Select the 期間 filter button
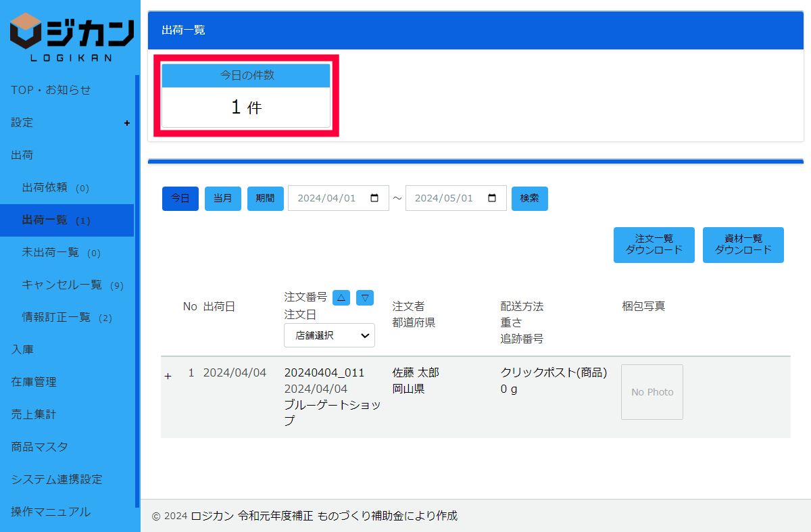The height and width of the screenshot is (532, 811). pyautogui.click(x=265, y=199)
